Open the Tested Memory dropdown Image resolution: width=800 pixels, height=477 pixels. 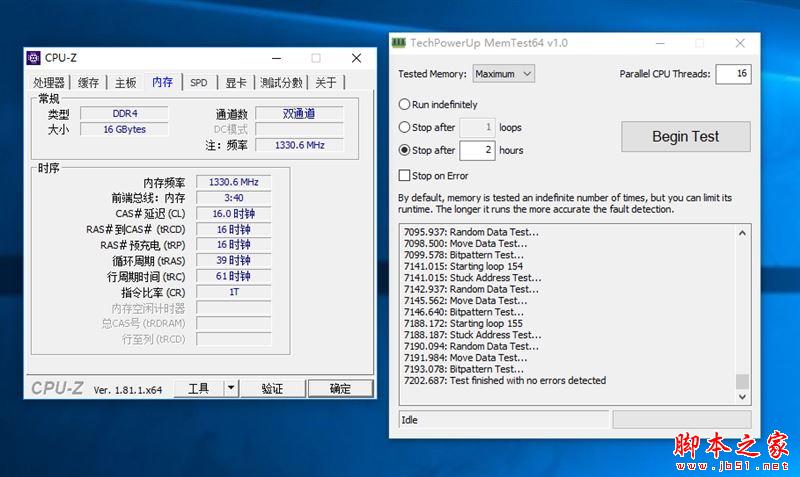[x=504, y=73]
